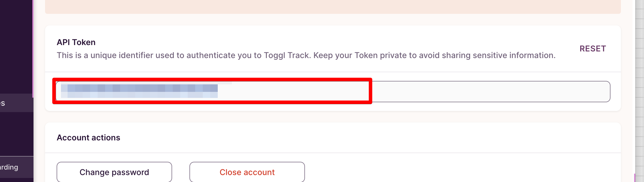
Task: Click the word "Token" in "Keep your Token private"
Action: (x=366, y=55)
